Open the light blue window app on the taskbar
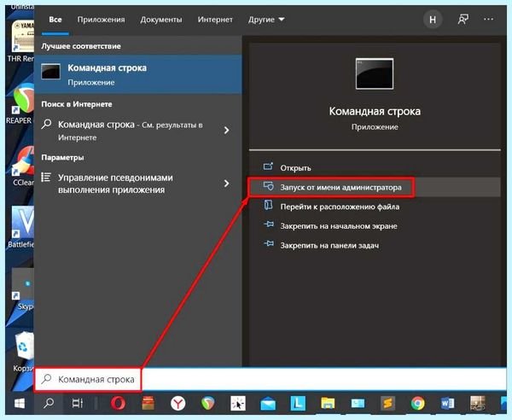 [x=358, y=404]
